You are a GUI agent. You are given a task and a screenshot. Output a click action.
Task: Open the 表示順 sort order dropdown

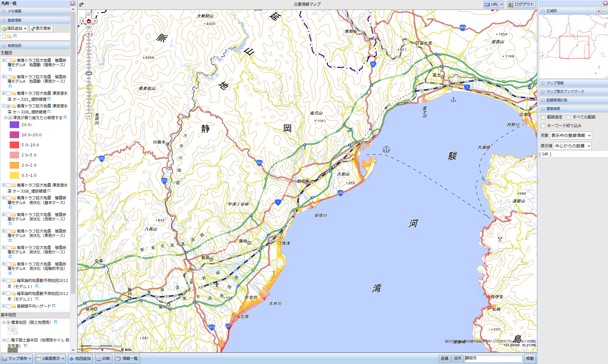tap(572, 146)
